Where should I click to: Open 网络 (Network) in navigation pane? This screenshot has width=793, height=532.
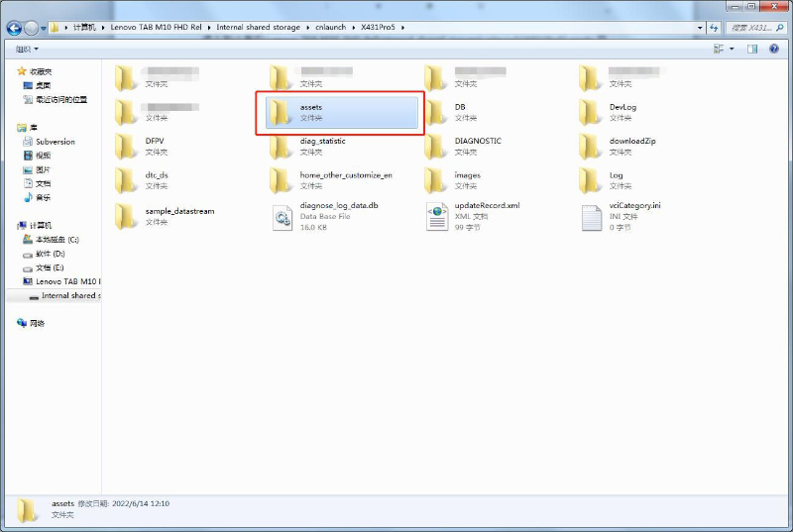point(38,323)
